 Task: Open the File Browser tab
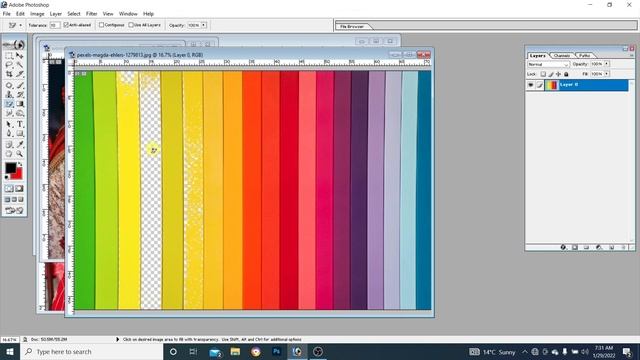click(352, 26)
